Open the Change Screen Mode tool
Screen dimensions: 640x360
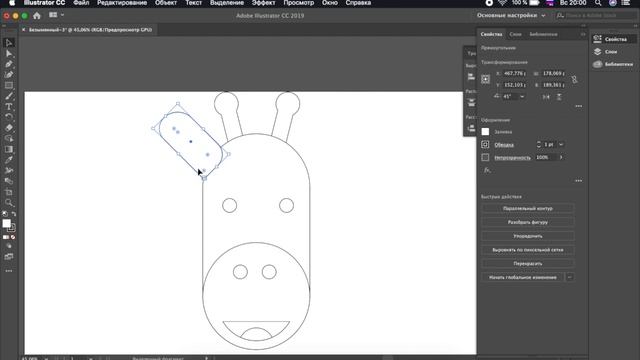[9, 257]
